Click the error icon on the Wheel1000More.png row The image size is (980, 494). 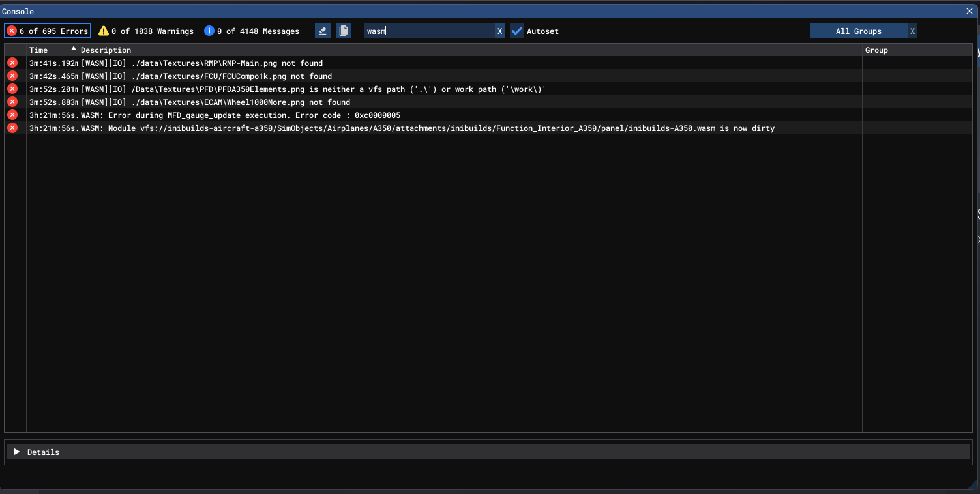[x=12, y=102]
